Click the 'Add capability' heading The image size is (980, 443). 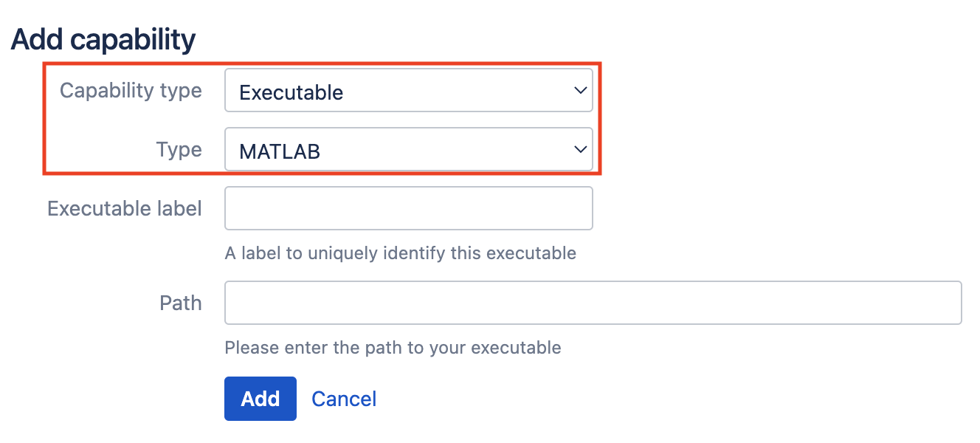tap(103, 40)
